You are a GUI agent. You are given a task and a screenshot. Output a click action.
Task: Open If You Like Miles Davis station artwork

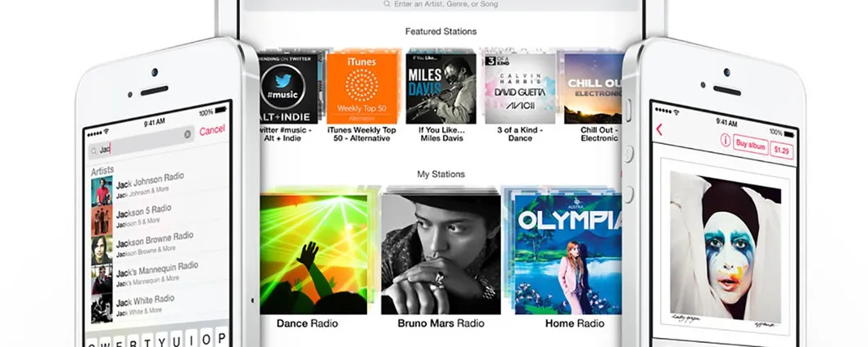point(441,88)
